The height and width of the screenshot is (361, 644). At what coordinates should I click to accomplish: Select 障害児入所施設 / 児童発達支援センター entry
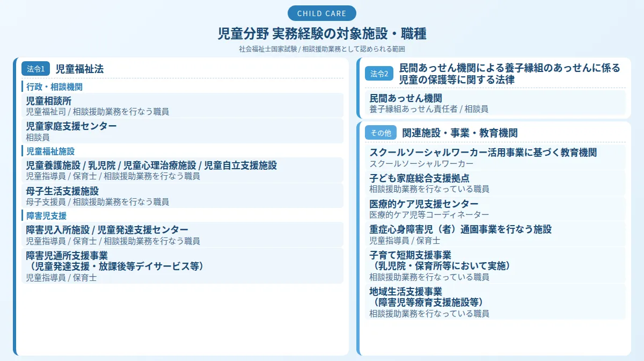(182, 234)
